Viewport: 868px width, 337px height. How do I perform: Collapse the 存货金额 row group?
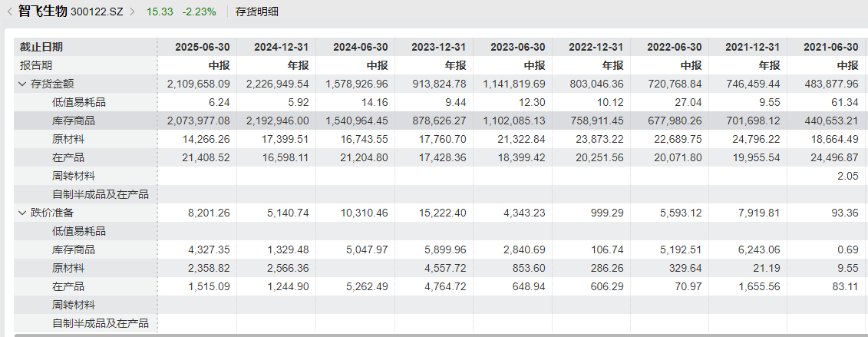(x=23, y=84)
